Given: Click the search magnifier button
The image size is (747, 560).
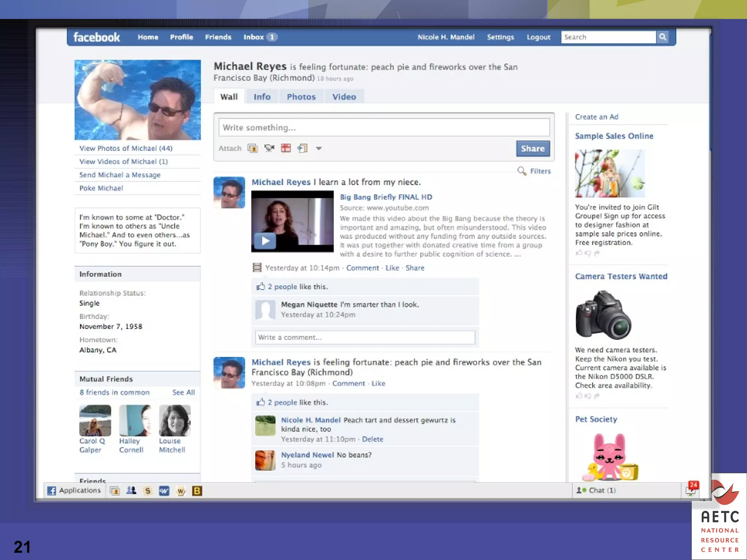Looking at the screenshot, I should click(x=663, y=37).
